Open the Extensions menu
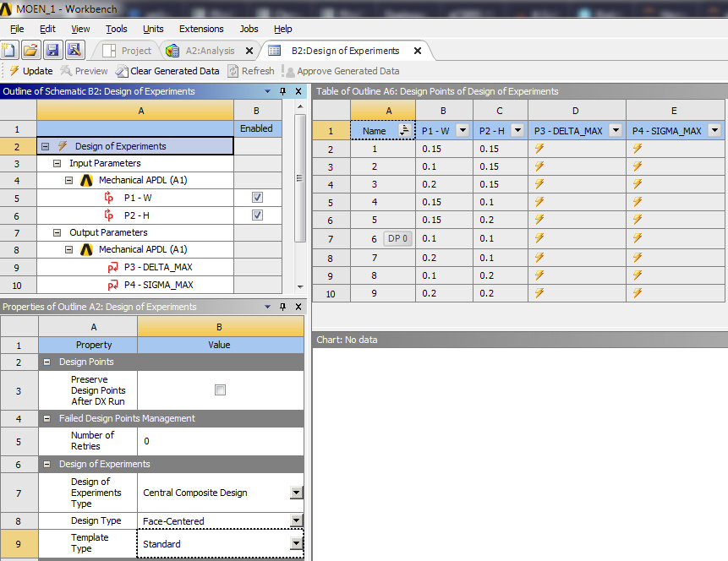Image resolution: width=728 pixels, height=561 pixels. [201, 29]
